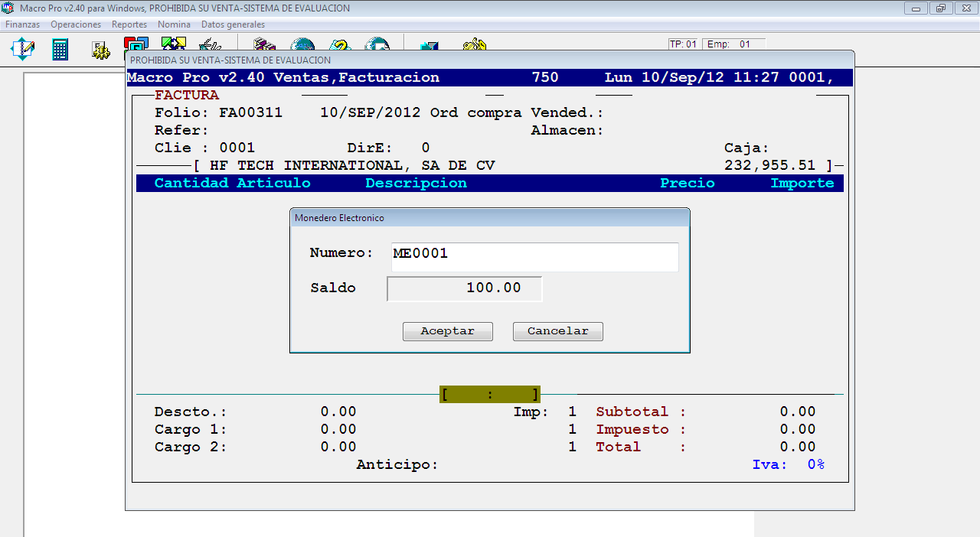Open the Datos generales menu
This screenshot has height=537, width=980.
pyautogui.click(x=233, y=24)
